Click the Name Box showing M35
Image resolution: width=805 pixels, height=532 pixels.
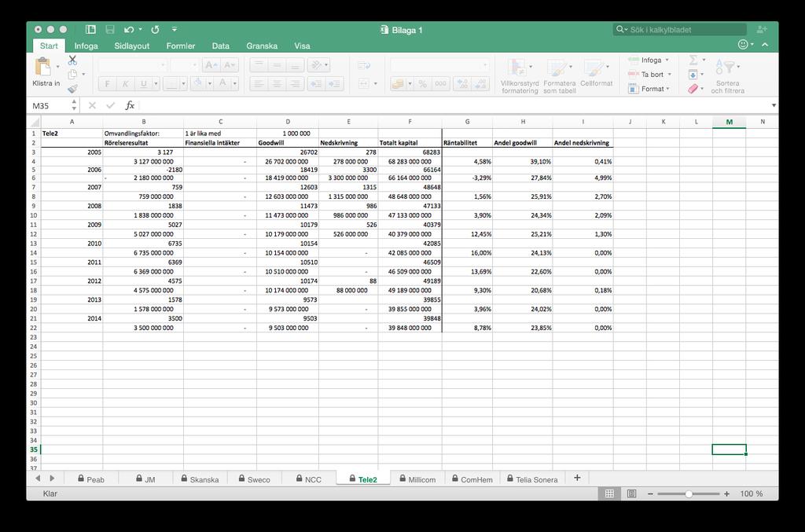(x=50, y=105)
